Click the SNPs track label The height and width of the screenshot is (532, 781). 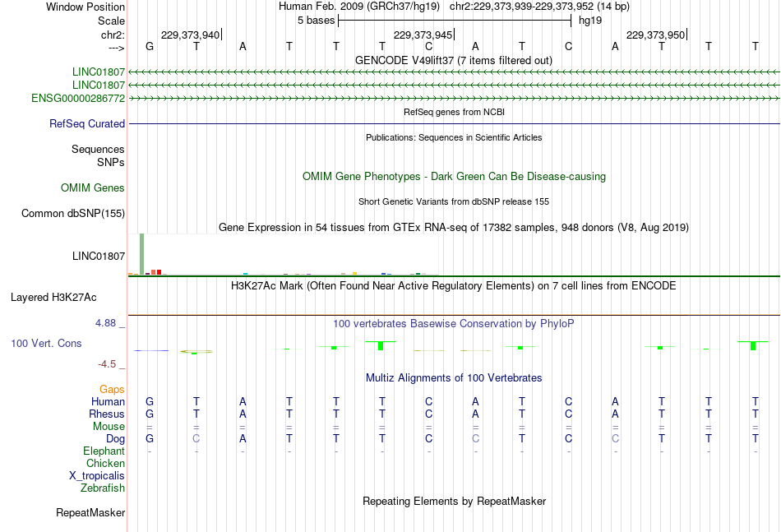point(111,162)
